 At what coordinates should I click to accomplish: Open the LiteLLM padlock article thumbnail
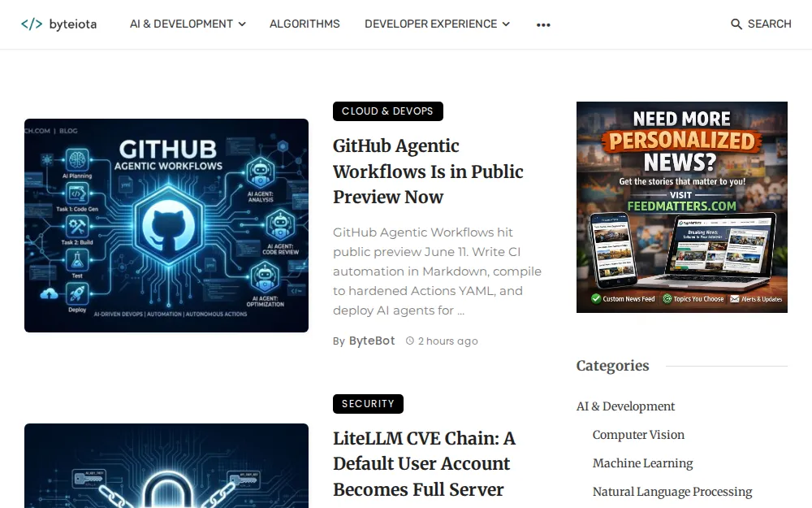tap(166, 466)
